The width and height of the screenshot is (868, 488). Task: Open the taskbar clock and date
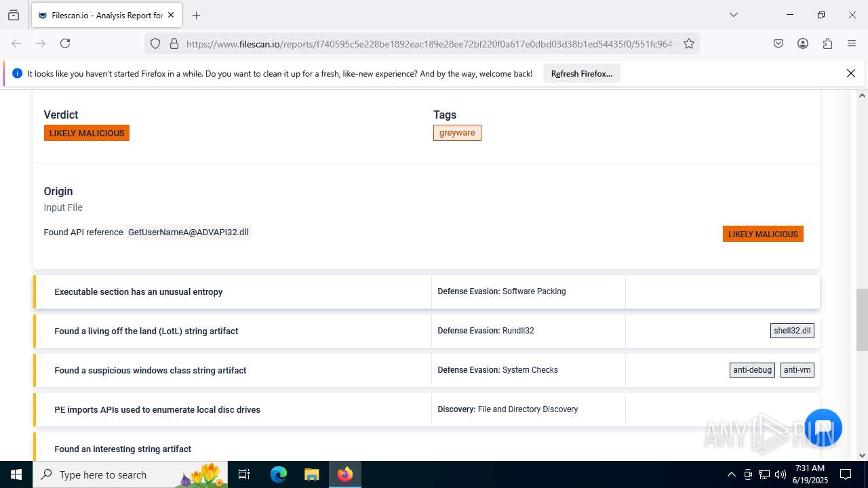click(809, 474)
